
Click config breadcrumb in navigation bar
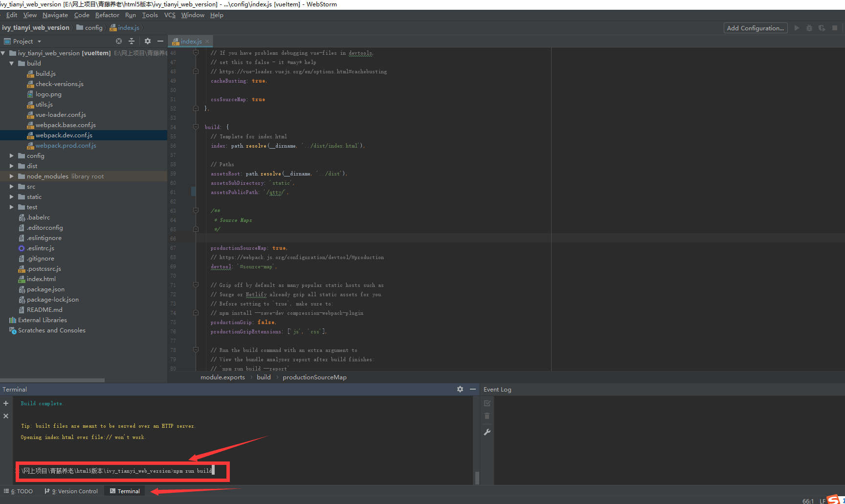point(89,28)
